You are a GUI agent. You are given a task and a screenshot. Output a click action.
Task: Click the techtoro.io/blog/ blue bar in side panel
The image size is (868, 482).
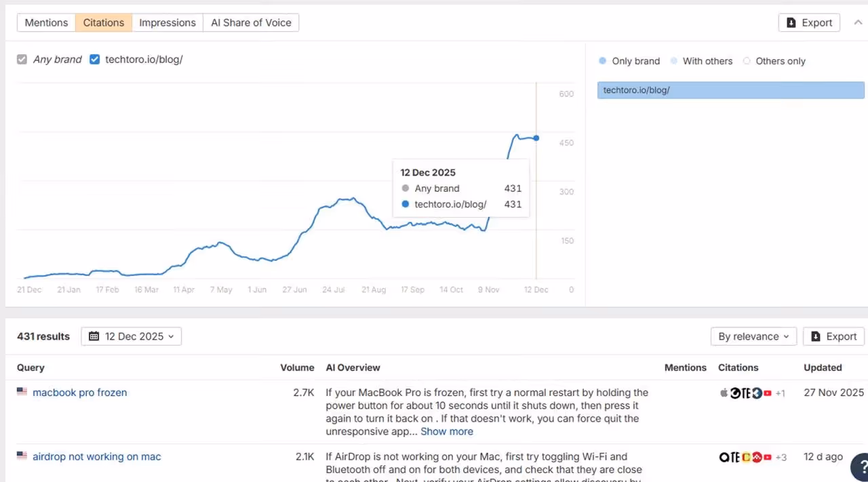pyautogui.click(x=731, y=90)
